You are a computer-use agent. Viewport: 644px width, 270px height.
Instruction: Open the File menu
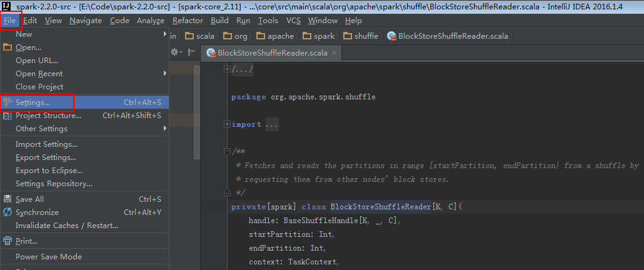[x=9, y=21]
